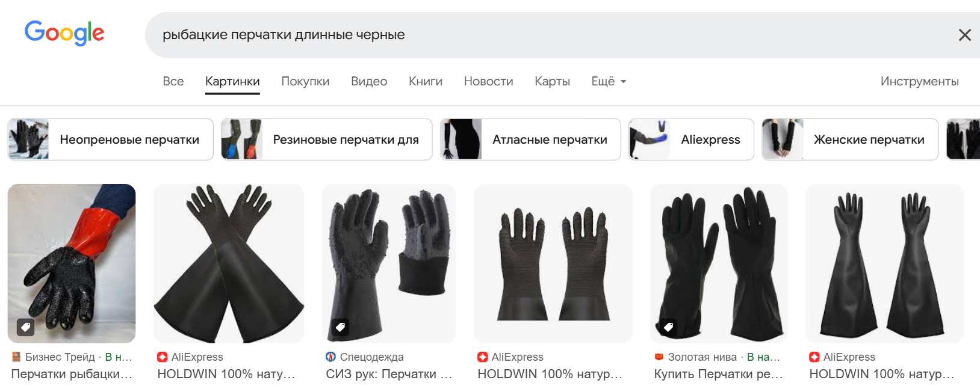This screenshot has width=980, height=389.
Task: Open the Все results tab
Action: [173, 81]
